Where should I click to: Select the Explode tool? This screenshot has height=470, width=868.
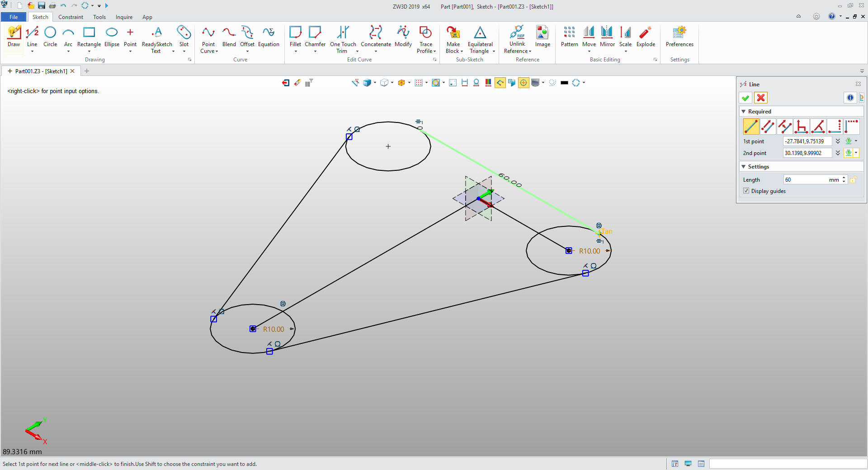point(646,37)
